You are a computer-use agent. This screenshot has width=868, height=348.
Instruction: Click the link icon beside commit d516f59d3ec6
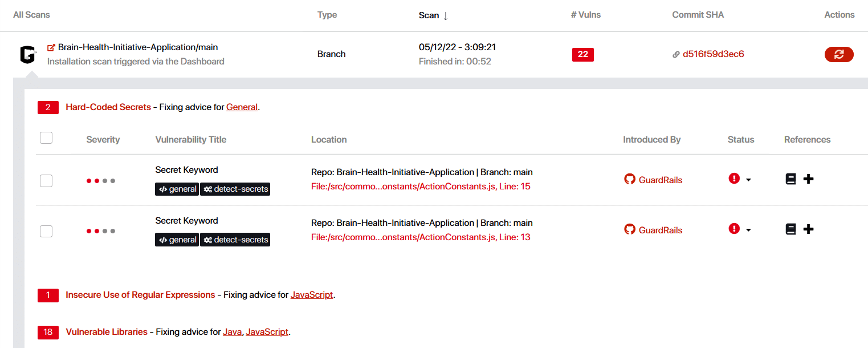pos(677,55)
